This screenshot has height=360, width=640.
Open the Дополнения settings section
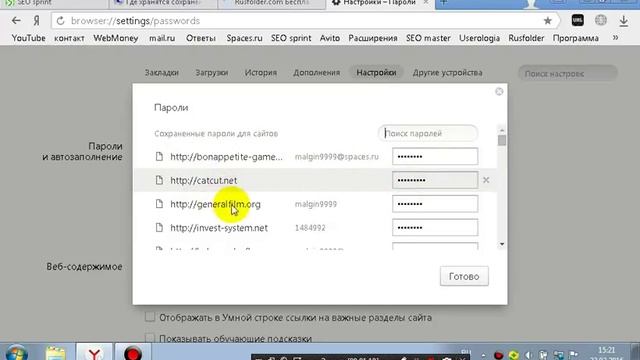click(316, 73)
